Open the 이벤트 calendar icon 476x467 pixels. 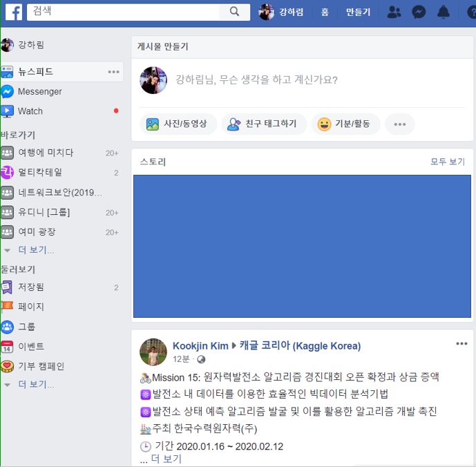pos(7,347)
